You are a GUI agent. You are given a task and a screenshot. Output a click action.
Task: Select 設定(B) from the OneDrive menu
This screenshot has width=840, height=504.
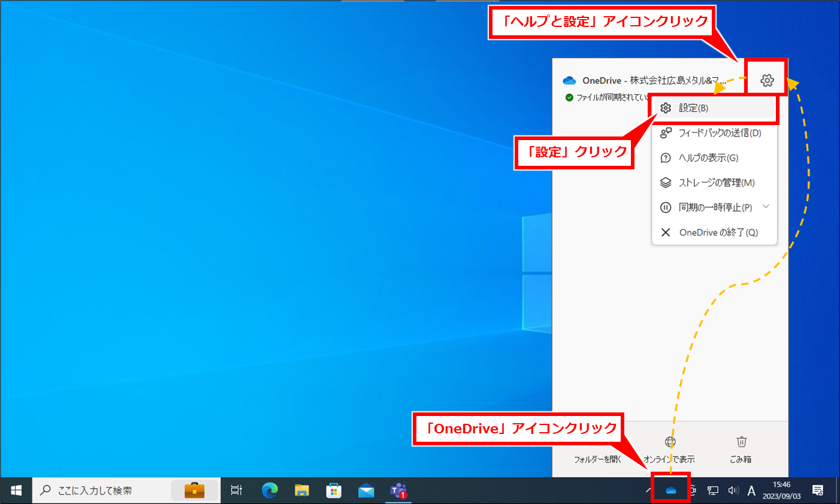(714, 108)
